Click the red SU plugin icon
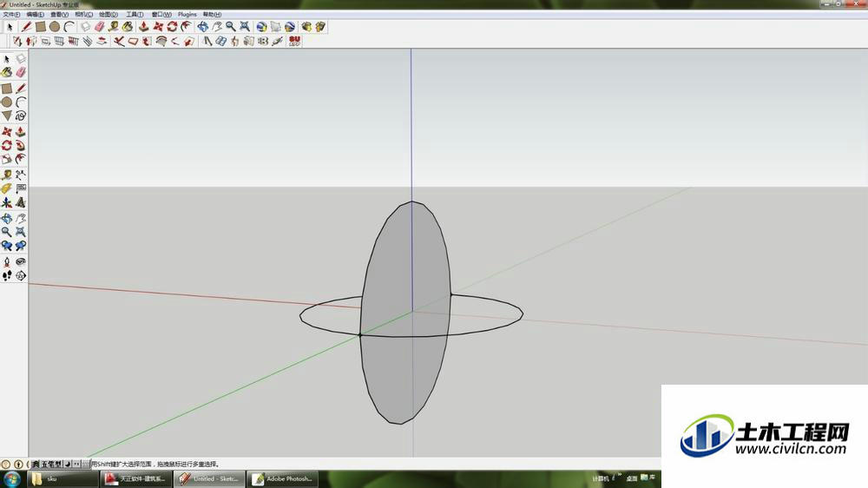 click(294, 41)
